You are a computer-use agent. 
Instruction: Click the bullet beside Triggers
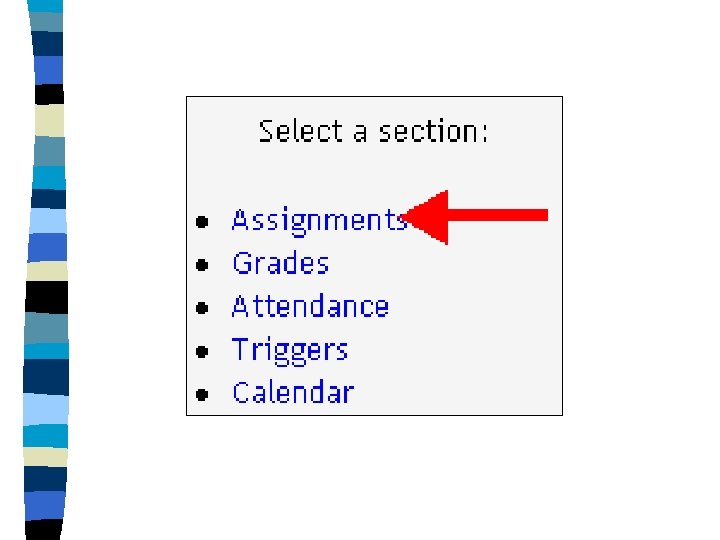pos(202,351)
